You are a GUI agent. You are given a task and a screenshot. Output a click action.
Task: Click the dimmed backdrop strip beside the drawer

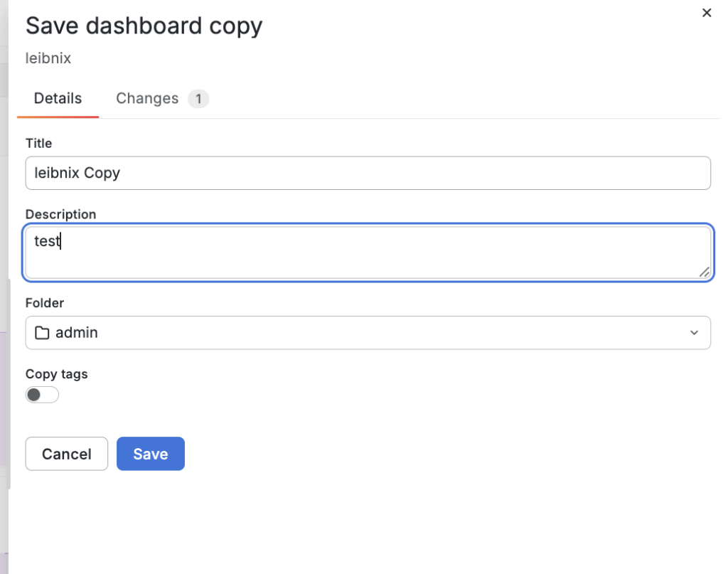tap(4, 287)
